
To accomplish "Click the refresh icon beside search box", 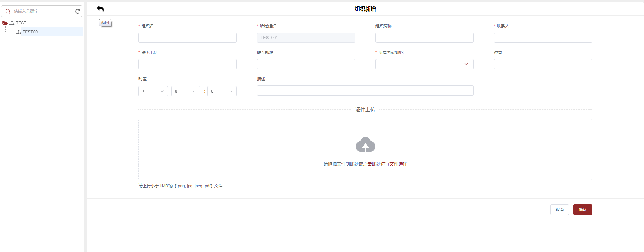I will pos(77,11).
